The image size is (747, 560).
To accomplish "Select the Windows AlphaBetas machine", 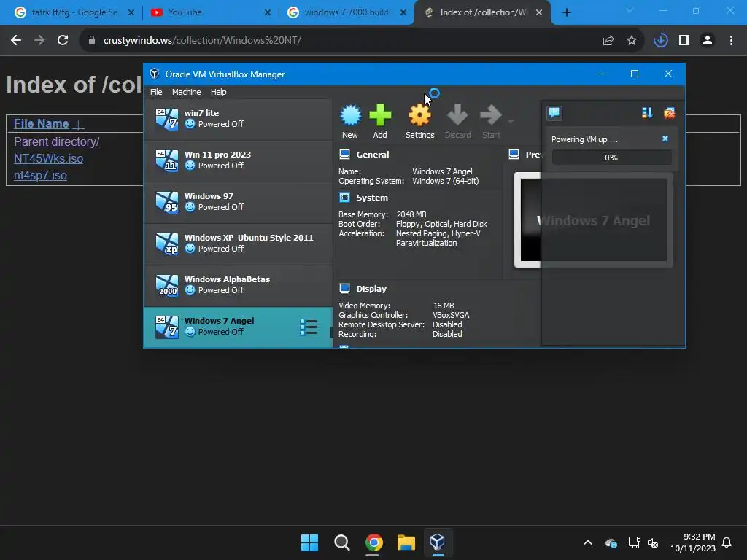I will pyautogui.click(x=238, y=285).
